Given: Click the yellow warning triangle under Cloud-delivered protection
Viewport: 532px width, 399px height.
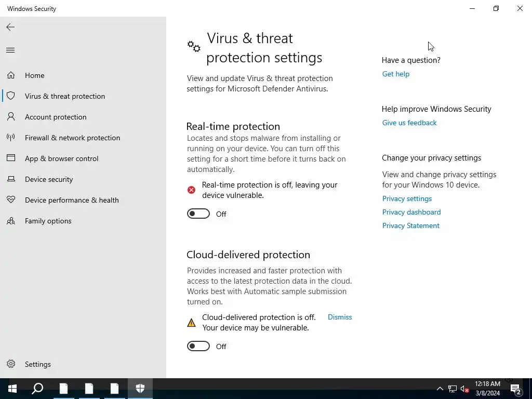Looking at the screenshot, I should pyautogui.click(x=191, y=322).
